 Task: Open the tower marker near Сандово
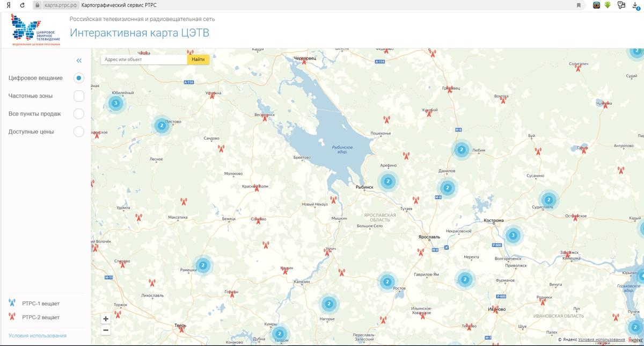pos(221,148)
